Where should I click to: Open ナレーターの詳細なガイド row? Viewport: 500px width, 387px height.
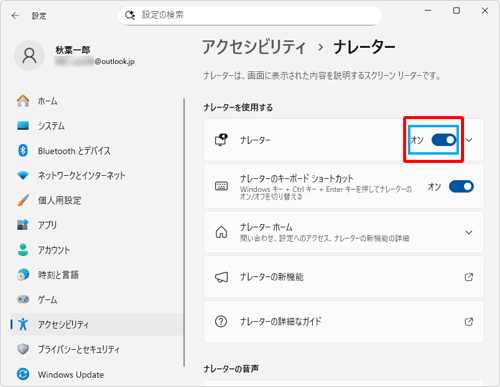click(x=344, y=322)
